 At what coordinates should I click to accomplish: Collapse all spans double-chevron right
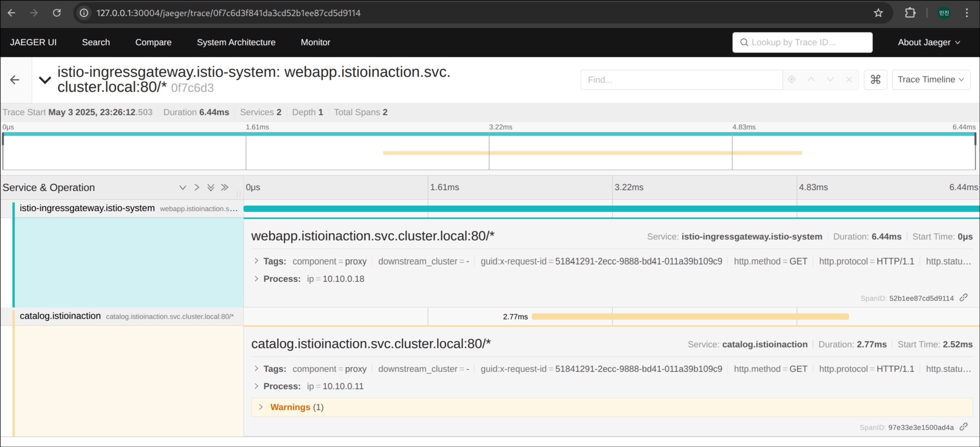(x=225, y=187)
